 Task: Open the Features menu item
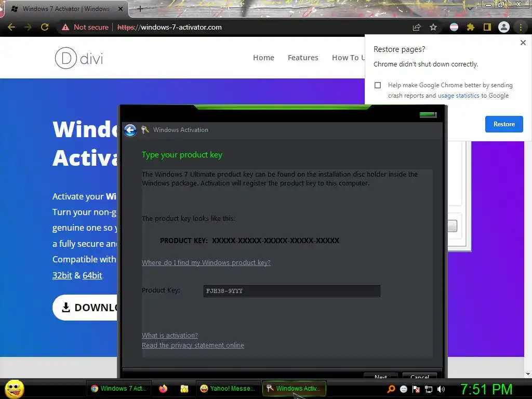303,58
